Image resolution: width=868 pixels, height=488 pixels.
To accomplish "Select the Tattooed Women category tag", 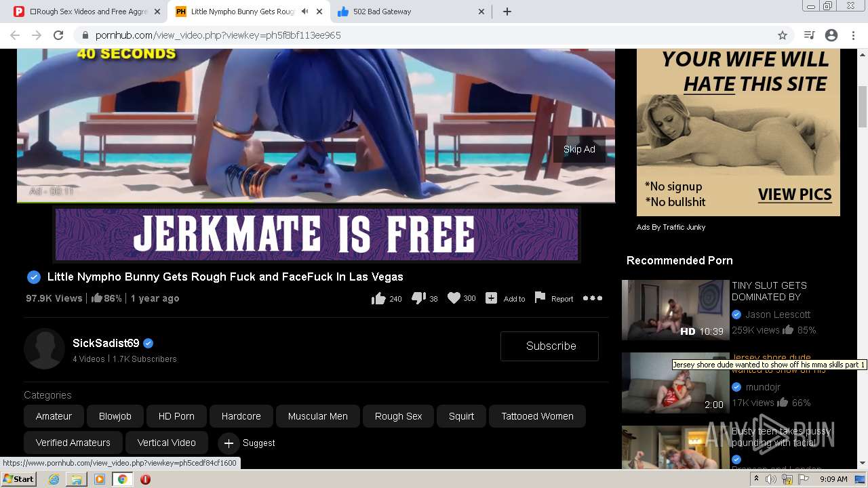I will pos(537,416).
